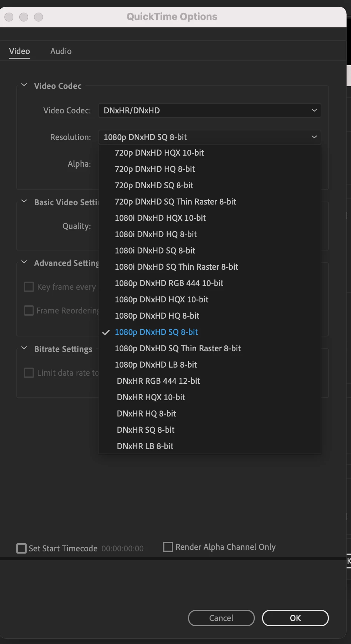
Task: Choose DNxHR HQX 10-bit
Action: [x=210, y=397]
